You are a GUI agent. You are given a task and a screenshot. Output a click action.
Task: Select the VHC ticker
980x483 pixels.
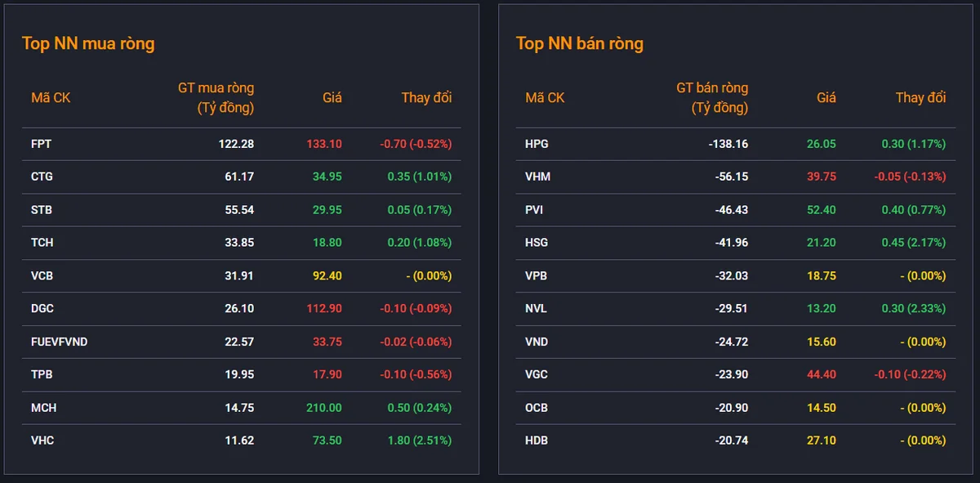pos(42,441)
